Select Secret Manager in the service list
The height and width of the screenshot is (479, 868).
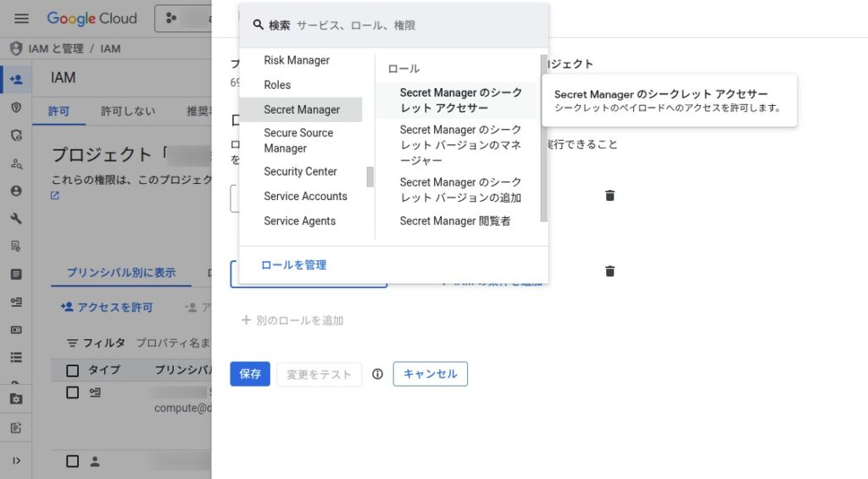[x=301, y=109]
